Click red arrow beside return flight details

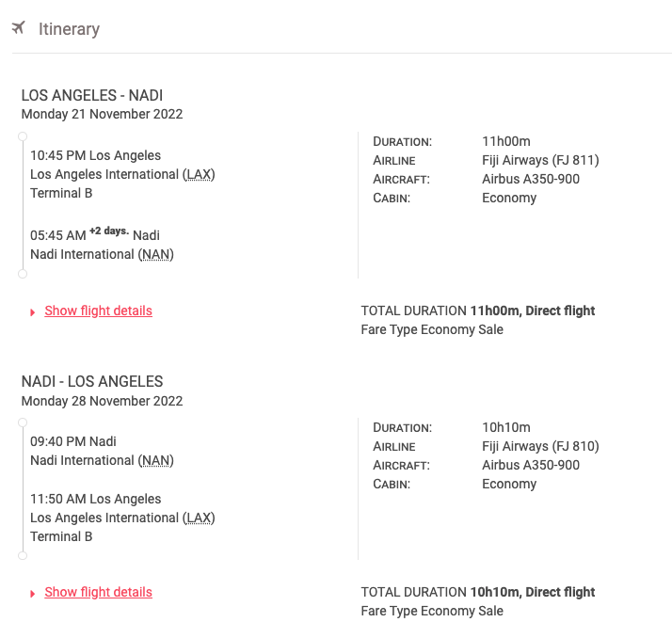[x=34, y=593]
